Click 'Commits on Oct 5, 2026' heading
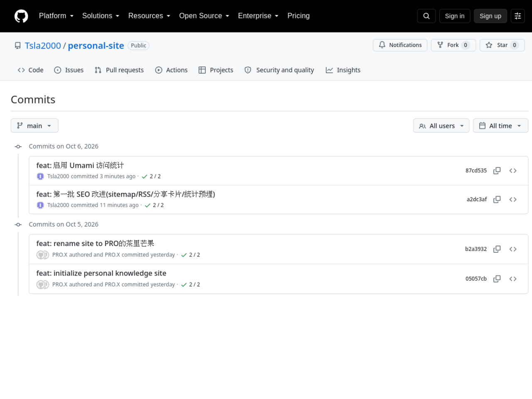Screen dimensions: 532x399 click(x=64, y=224)
